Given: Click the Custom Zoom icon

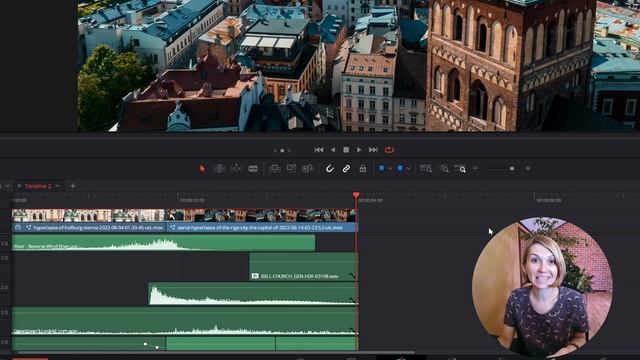Looking at the screenshot, I should coord(460,169).
